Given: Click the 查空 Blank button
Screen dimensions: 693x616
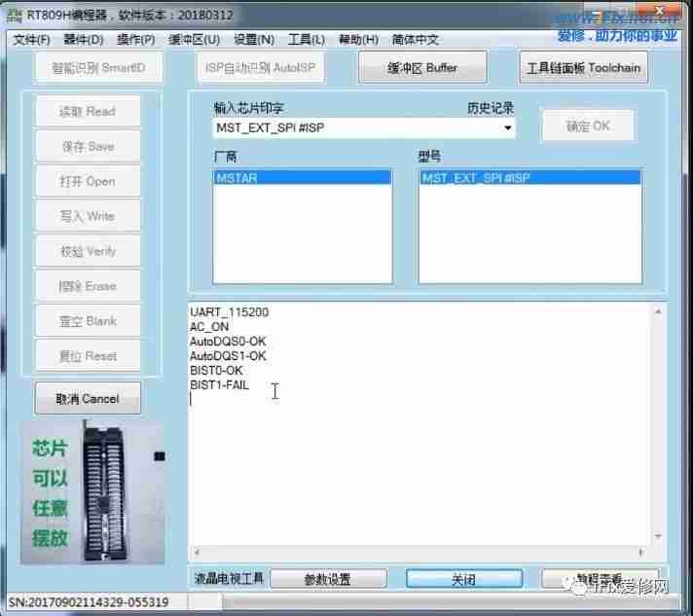Looking at the screenshot, I should point(88,321).
